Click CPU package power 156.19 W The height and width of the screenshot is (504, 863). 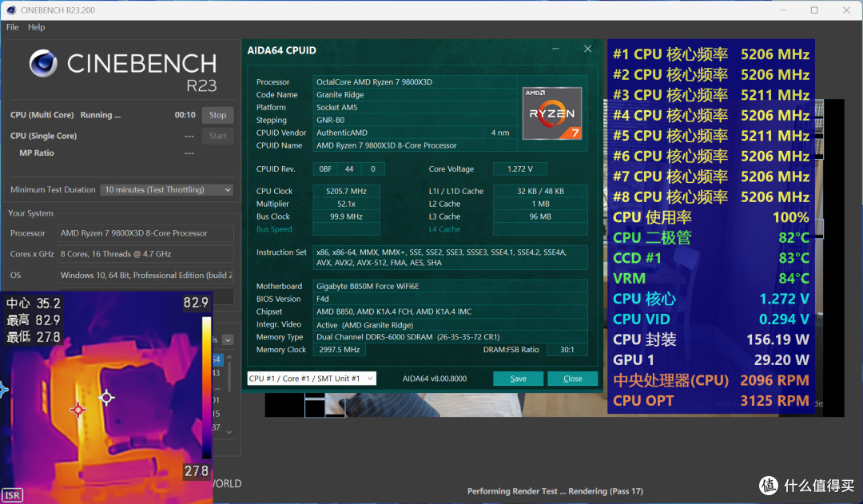[777, 339]
